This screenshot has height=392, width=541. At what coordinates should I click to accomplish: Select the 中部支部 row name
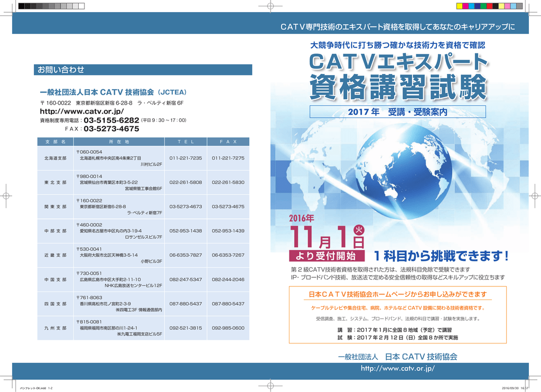[x=55, y=231]
